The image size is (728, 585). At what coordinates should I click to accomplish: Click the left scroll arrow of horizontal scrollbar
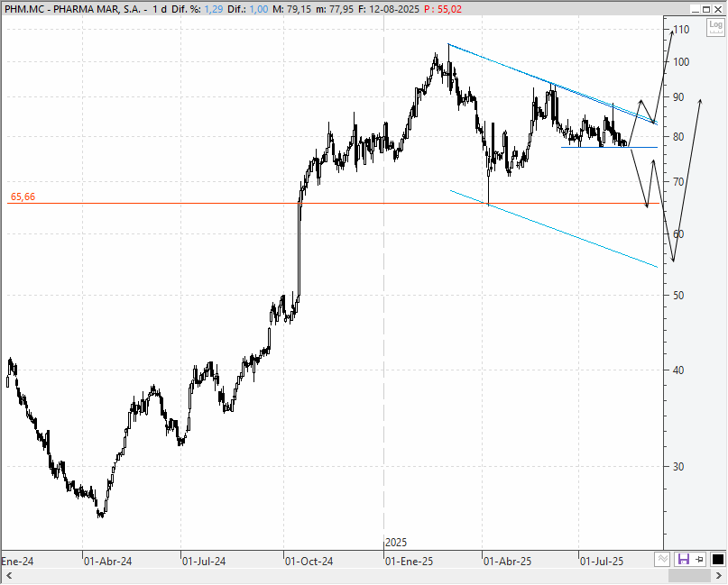pyautogui.click(x=8, y=576)
